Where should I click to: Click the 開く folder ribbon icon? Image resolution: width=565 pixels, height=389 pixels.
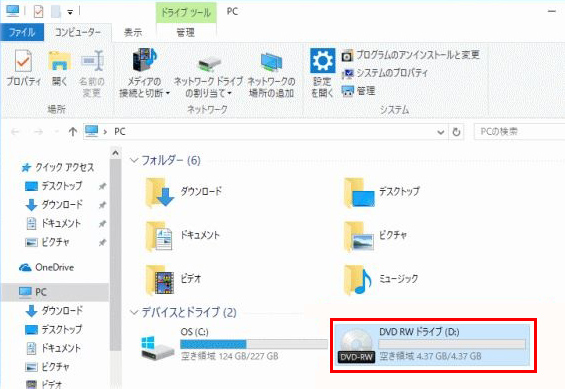coord(59,61)
